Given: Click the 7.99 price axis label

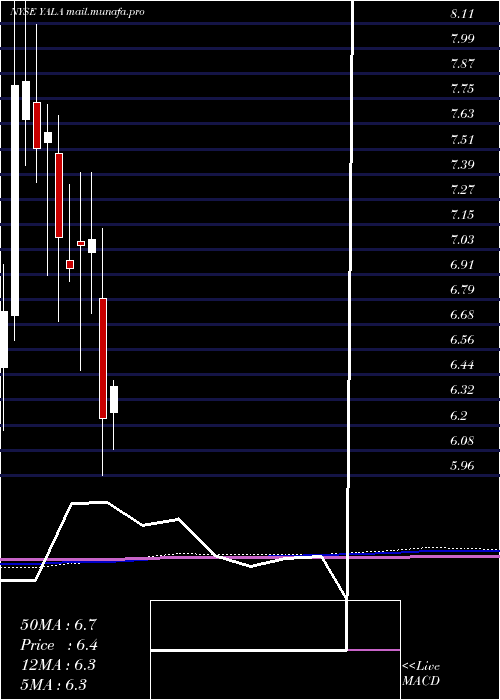Looking at the screenshot, I should [x=462, y=38].
